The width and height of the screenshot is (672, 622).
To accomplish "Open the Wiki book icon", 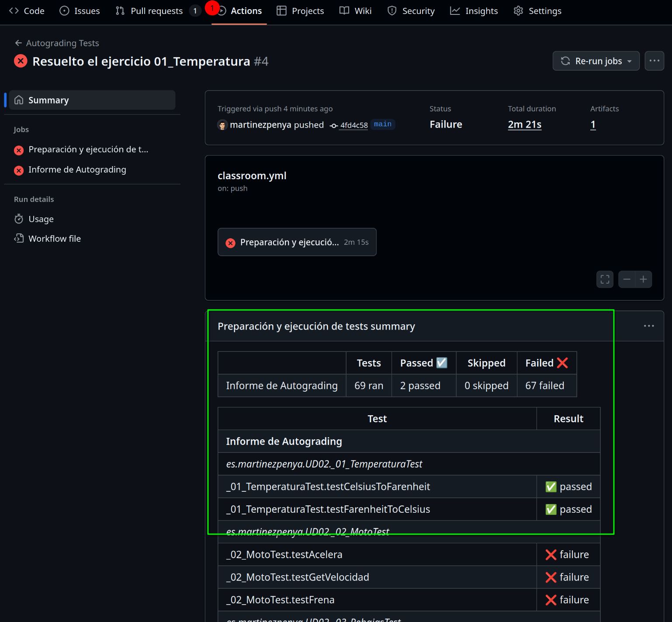I will (343, 10).
